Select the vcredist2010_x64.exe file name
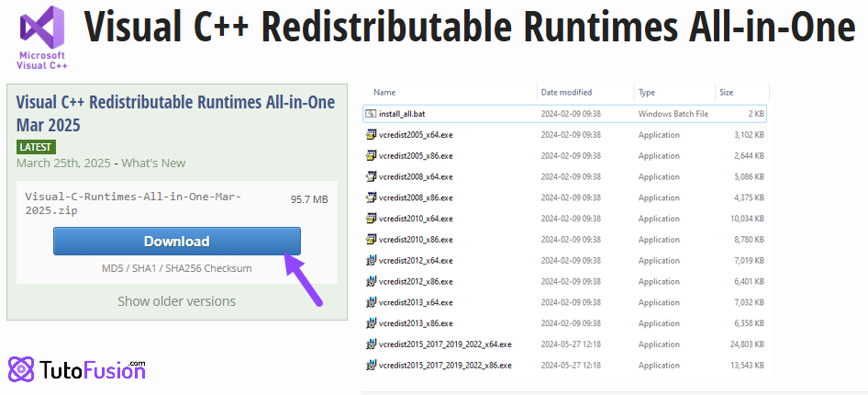This screenshot has width=868, height=395. coord(416,219)
